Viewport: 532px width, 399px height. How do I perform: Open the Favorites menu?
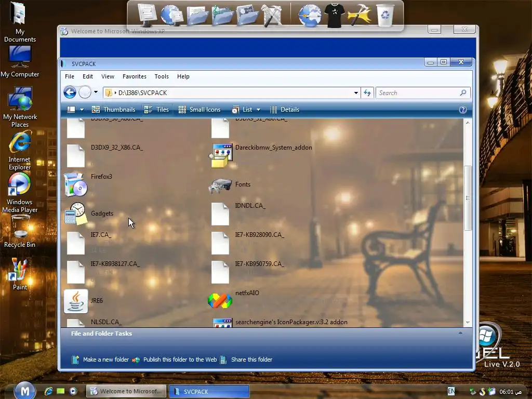tap(135, 76)
